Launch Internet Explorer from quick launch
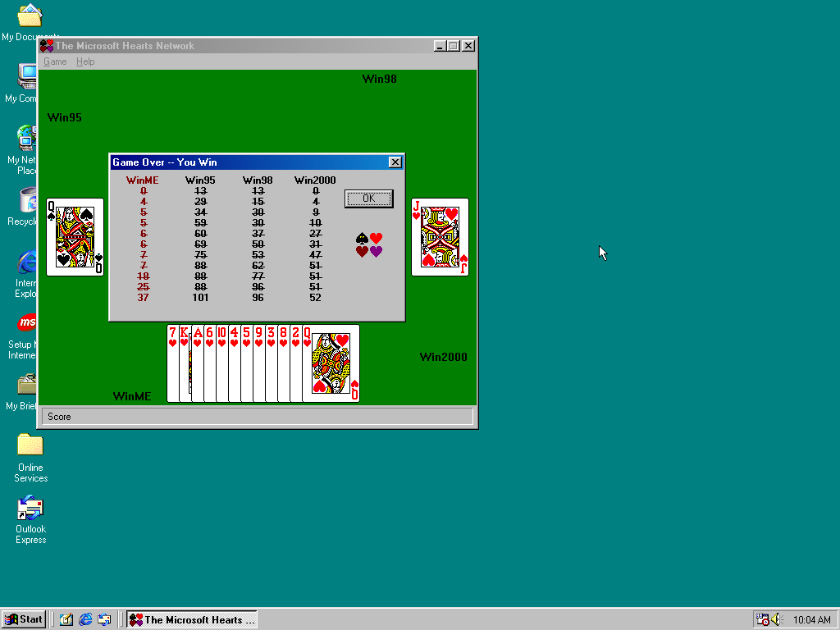Image resolution: width=840 pixels, height=630 pixels. [85, 619]
